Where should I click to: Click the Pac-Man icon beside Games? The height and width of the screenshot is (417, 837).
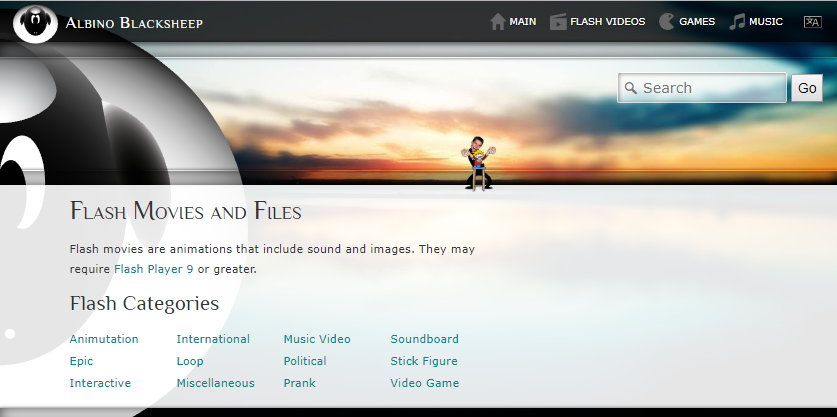pos(666,22)
